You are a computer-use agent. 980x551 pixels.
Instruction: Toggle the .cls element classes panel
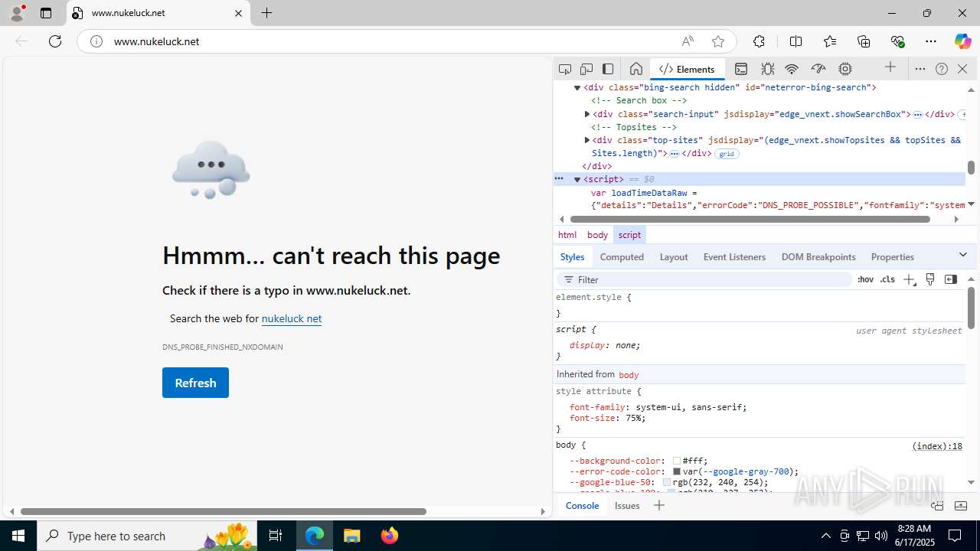pos(887,279)
